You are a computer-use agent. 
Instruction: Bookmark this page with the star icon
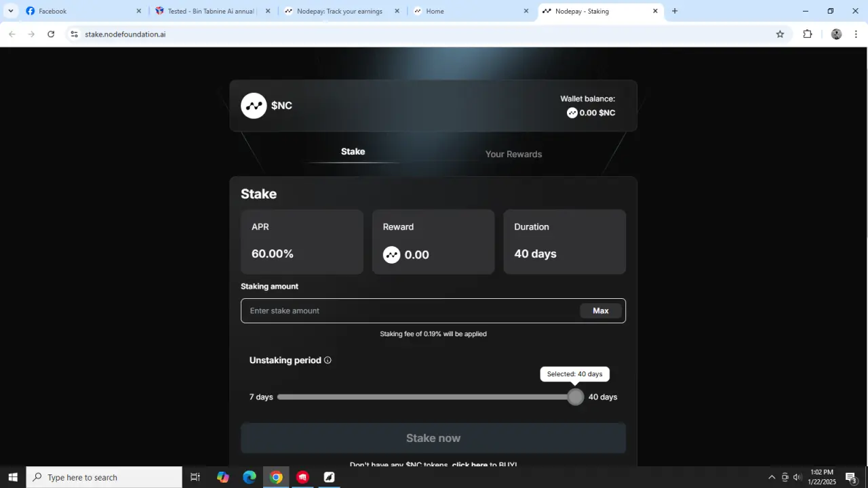point(780,34)
